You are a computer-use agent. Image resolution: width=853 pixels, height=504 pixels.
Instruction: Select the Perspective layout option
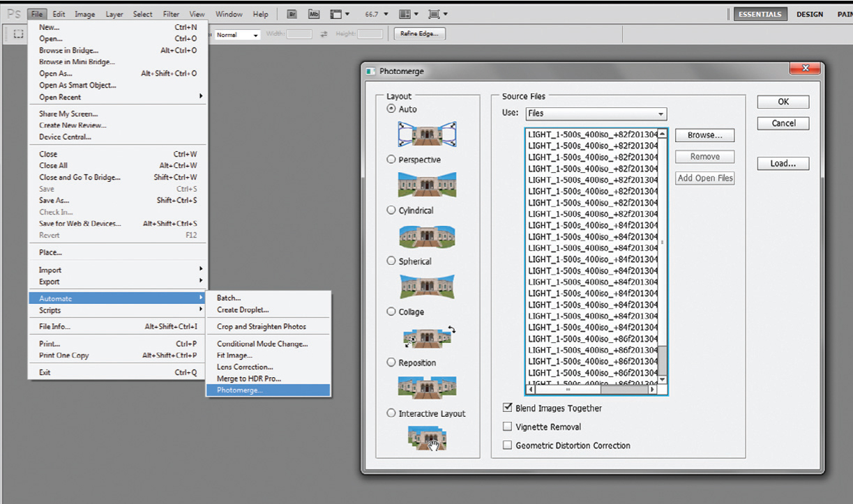[x=391, y=160]
